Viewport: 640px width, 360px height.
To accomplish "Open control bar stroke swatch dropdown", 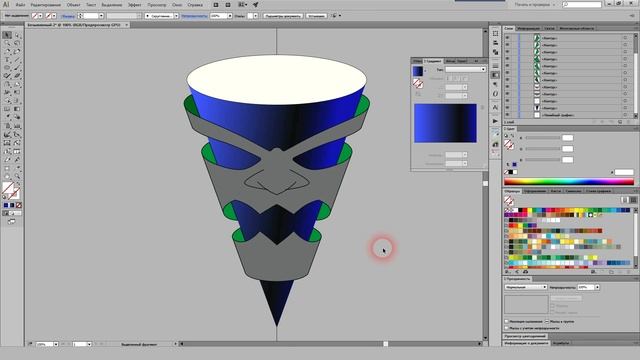I will click(x=54, y=16).
